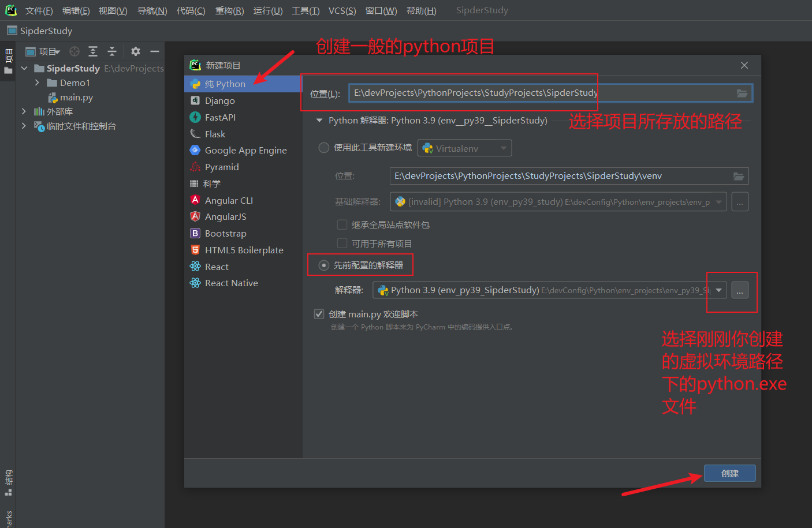
Task: Open the 运行(U) menu
Action: [x=268, y=11]
